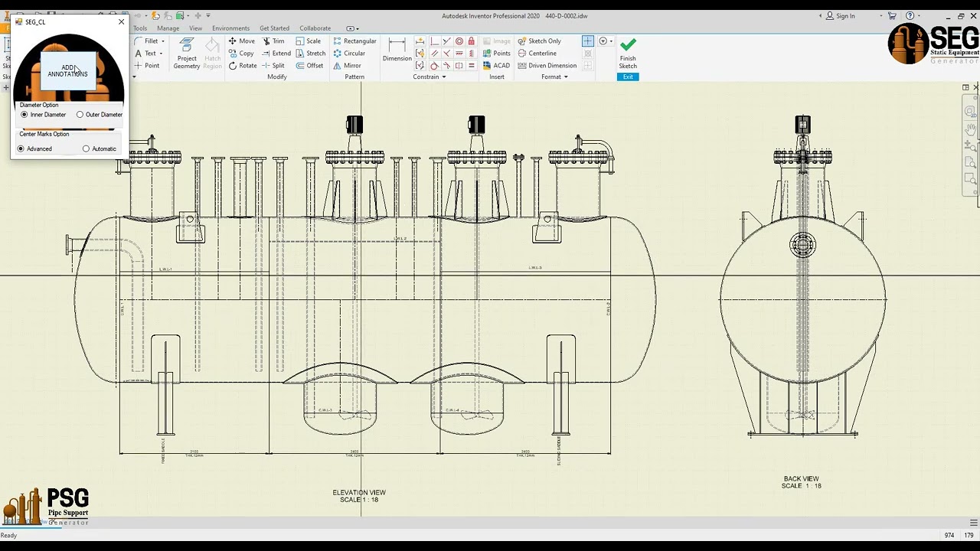The width and height of the screenshot is (980, 551).
Task: Click Finish Sketch button
Action: pos(628,53)
